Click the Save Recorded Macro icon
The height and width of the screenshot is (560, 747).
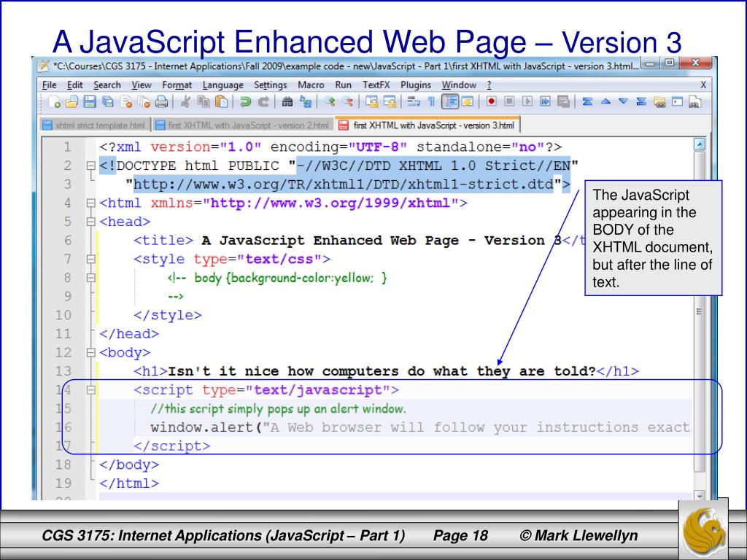563,101
